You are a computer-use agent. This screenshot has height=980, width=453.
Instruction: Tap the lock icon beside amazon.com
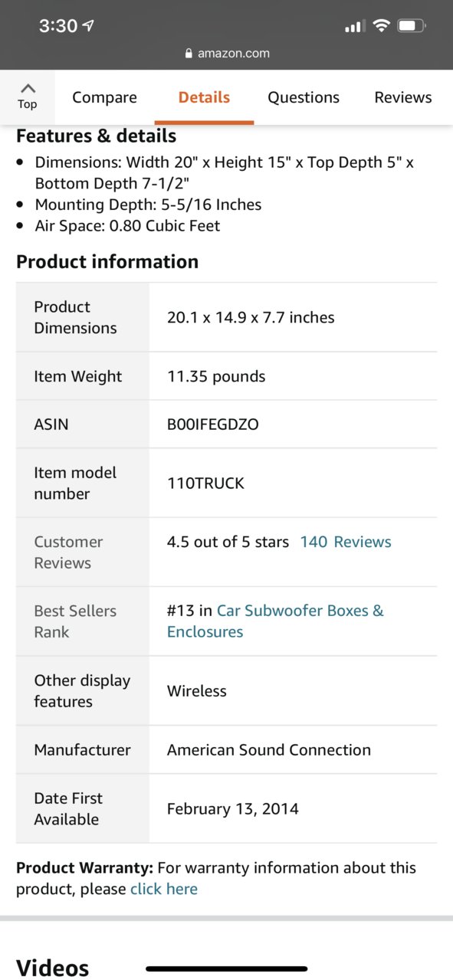point(189,54)
